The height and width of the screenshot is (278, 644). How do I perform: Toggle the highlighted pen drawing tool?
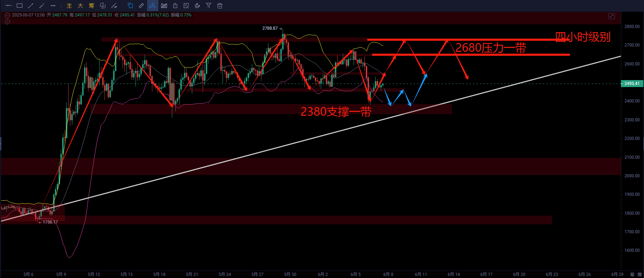[153, 6]
